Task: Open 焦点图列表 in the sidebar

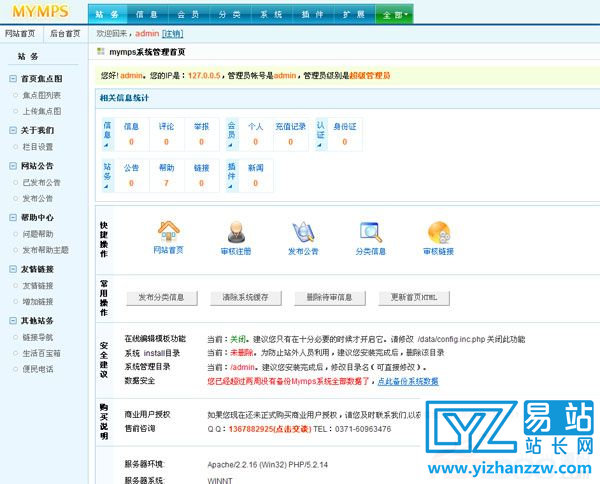Action: click(42, 95)
